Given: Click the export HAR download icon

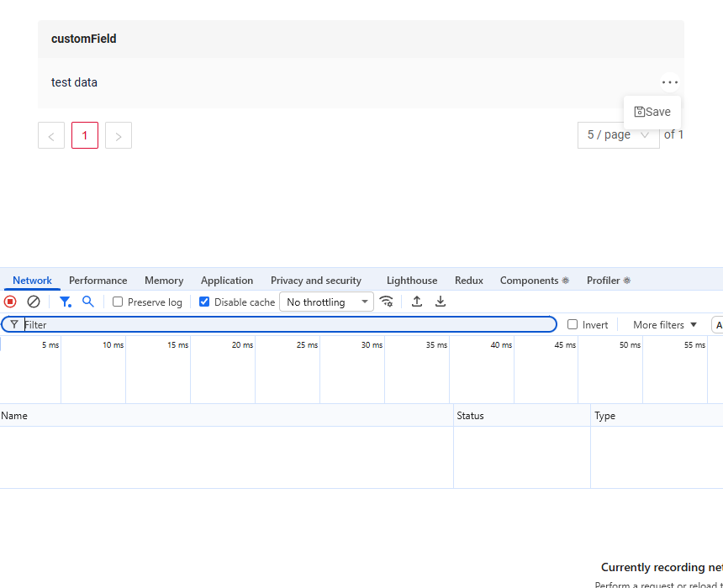Looking at the screenshot, I should tap(441, 302).
